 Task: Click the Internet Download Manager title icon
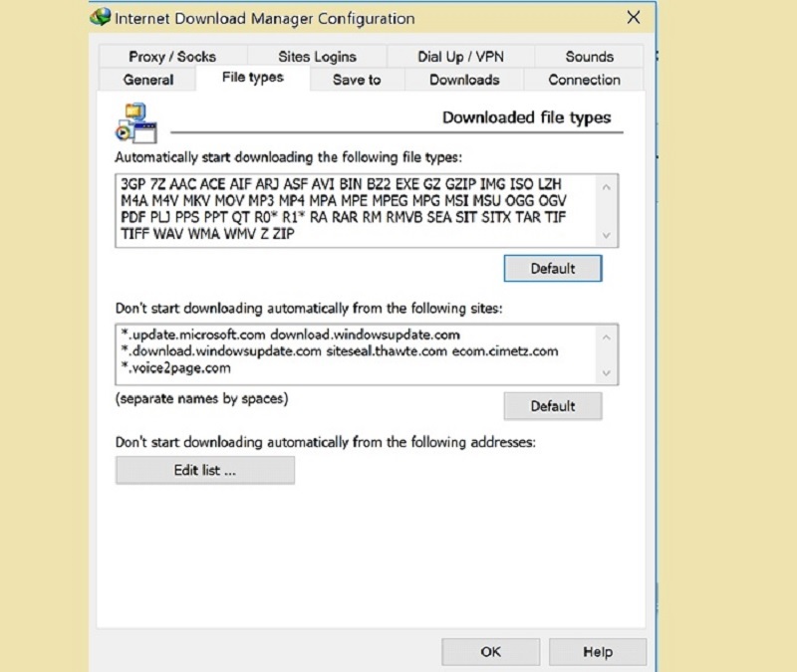(x=101, y=17)
